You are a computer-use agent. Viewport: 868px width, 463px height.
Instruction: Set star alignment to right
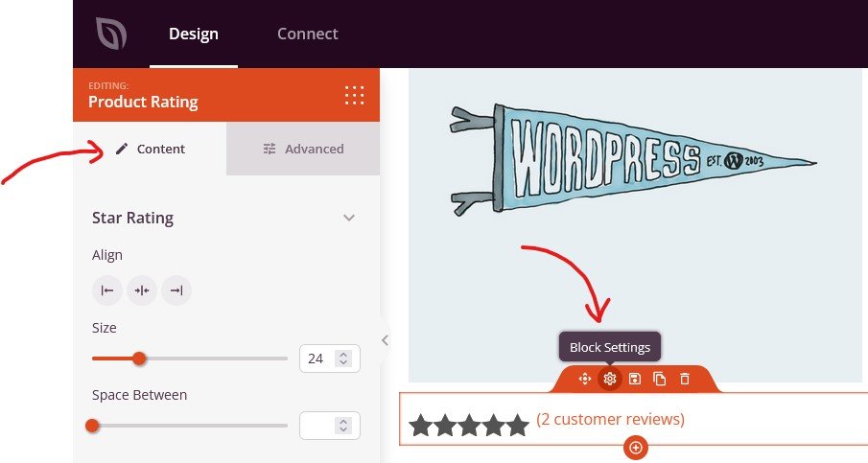tap(176, 290)
